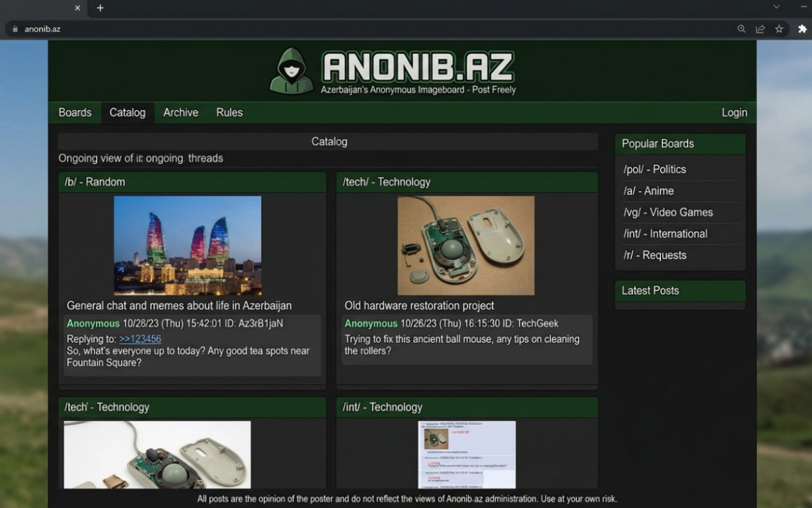812x508 pixels.
Task: Open the /b/ - Random board header
Action: click(x=192, y=182)
